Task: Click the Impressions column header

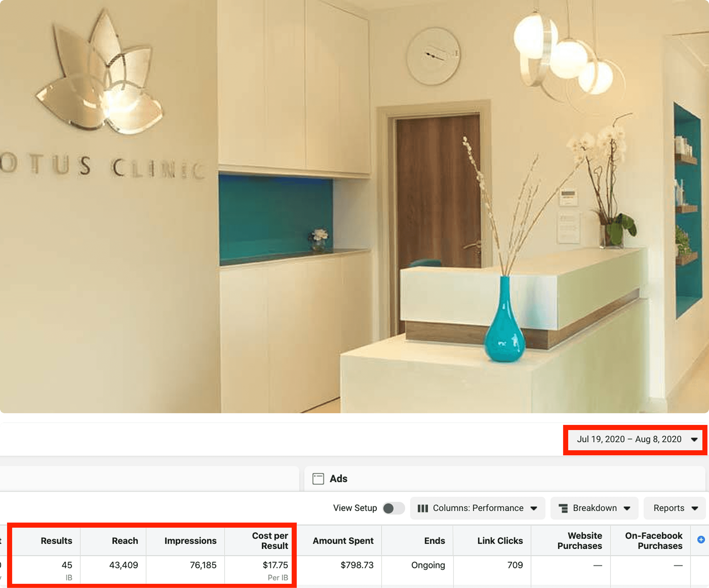Action: click(x=191, y=541)
